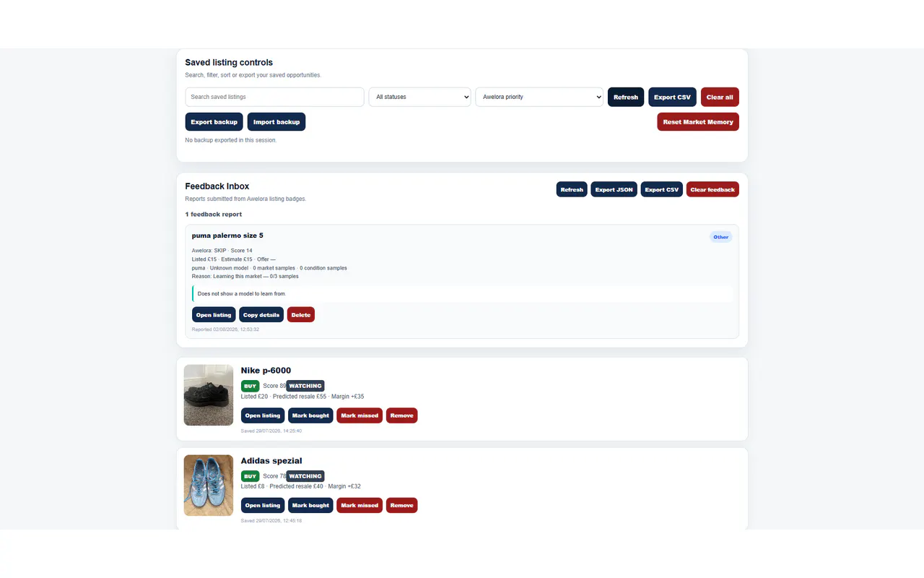Viewport: 924px width, 578px height.
Task: Click the Feedback Inbox heading
Action: pyautogui.click(x=217, y=186)
